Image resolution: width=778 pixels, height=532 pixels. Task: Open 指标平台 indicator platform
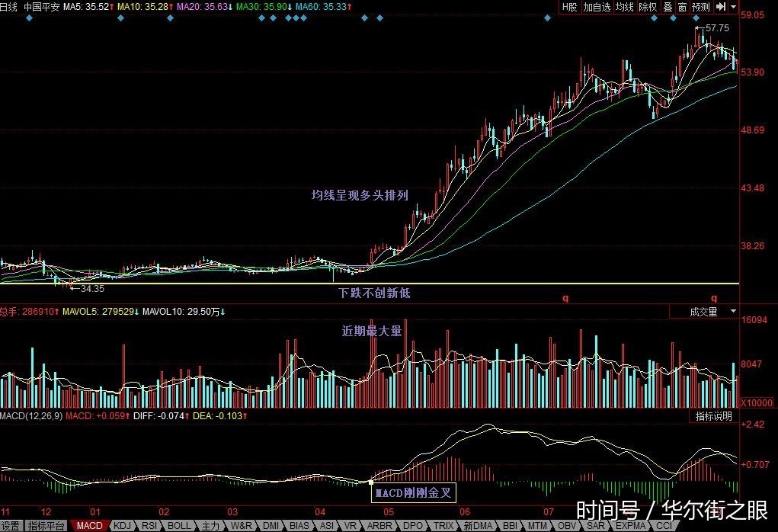click(x=46, y=526)
